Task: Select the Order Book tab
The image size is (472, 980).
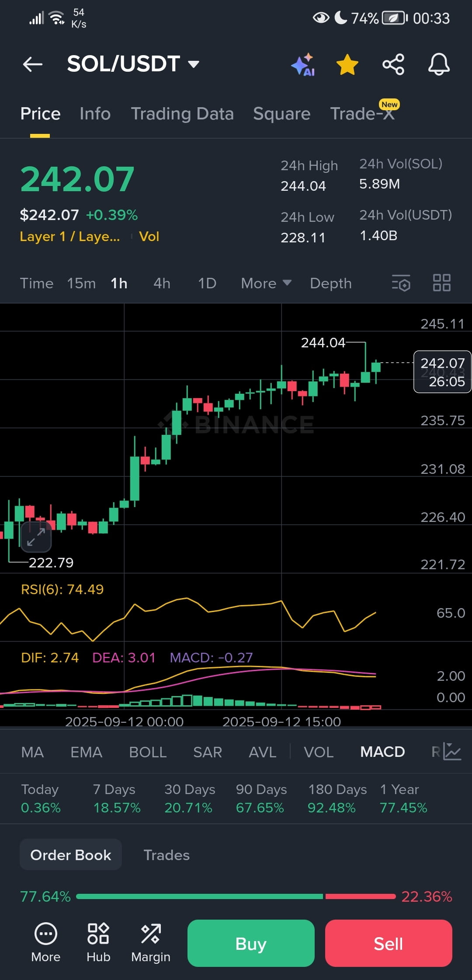Action: [71, 854]
